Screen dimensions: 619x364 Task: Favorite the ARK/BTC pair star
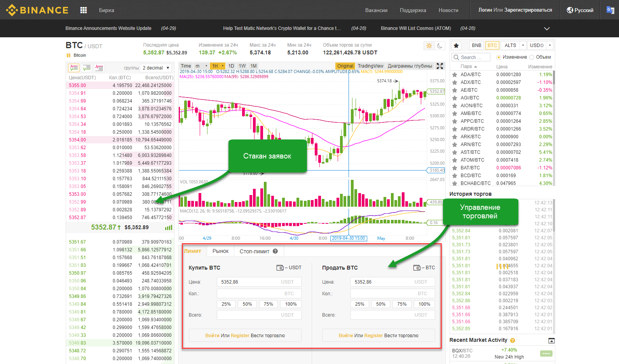[455, 137]
